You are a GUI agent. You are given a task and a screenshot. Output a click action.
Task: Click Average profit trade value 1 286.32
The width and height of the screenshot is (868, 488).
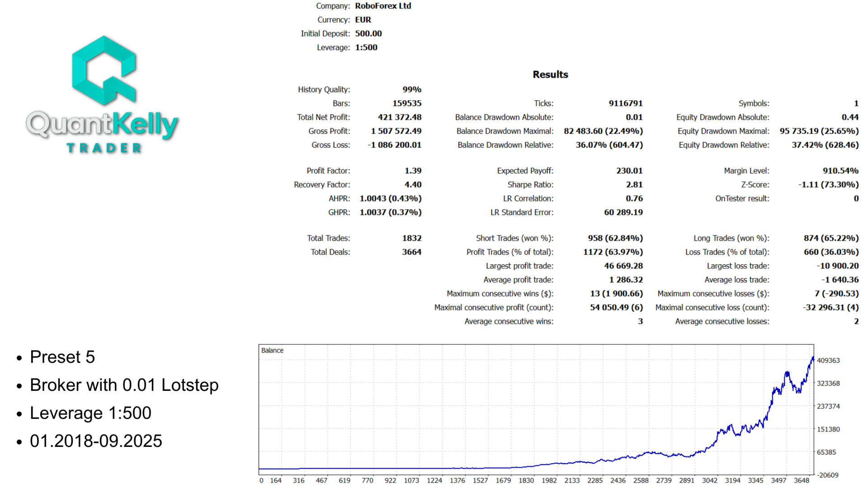pyautogui.click(x=626, y=280)
